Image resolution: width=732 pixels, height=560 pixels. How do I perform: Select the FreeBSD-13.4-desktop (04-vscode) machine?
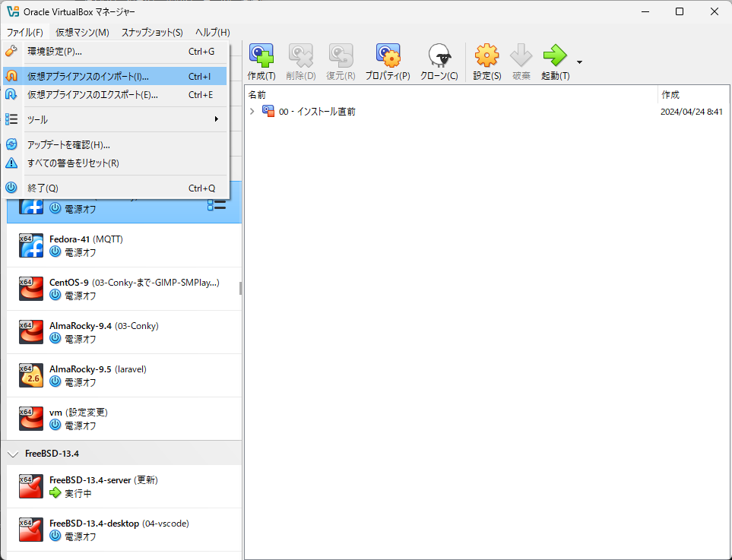click(x=124, y=530)
